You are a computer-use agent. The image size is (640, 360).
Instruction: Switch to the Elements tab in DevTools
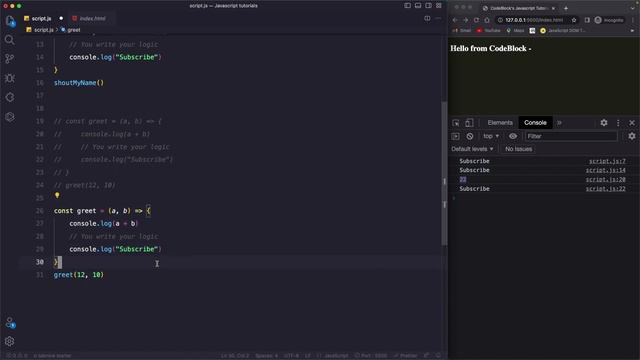coord(500,123)
